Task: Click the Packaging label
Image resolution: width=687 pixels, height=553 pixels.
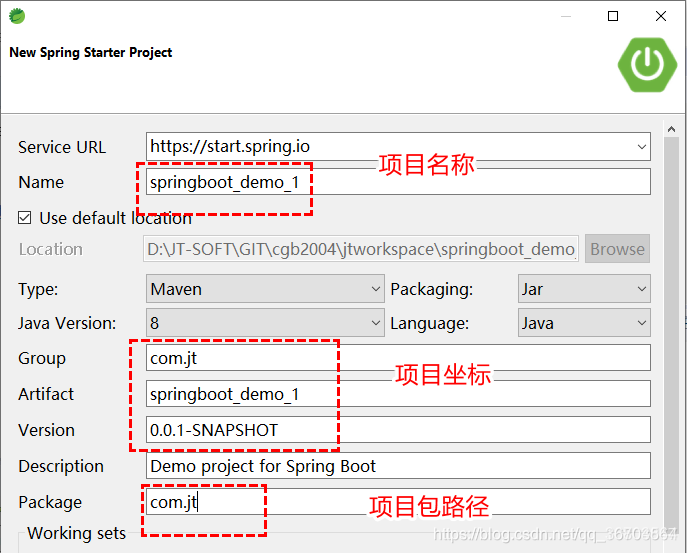Action: coord(432,290)
